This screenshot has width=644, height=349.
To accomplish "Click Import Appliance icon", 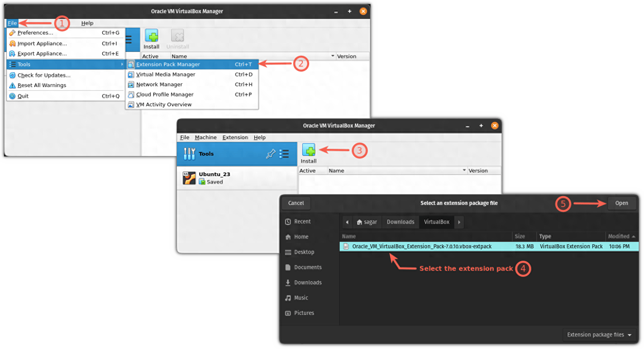I will (x=12, y=43).
